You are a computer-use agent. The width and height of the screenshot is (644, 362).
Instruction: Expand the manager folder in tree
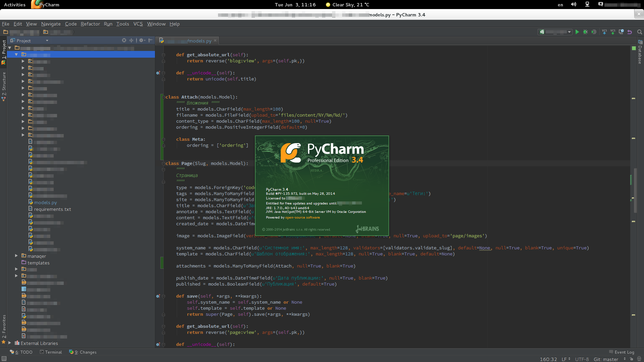[x=16, y=256]
